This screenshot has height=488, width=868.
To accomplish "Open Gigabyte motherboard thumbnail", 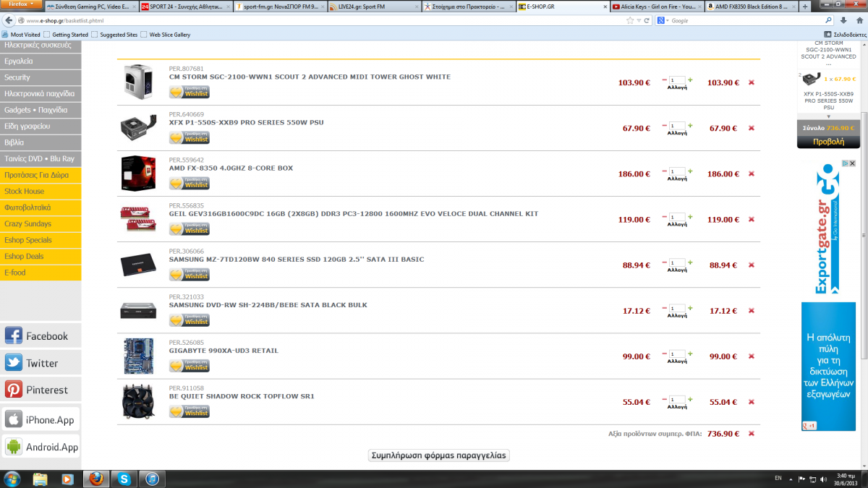I will [138, 356].
